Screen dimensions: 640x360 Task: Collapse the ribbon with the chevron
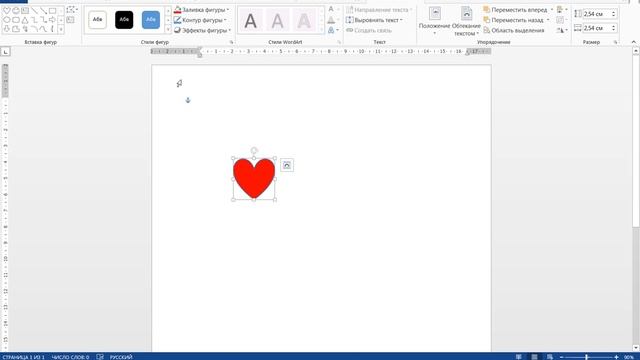[633, 42]
